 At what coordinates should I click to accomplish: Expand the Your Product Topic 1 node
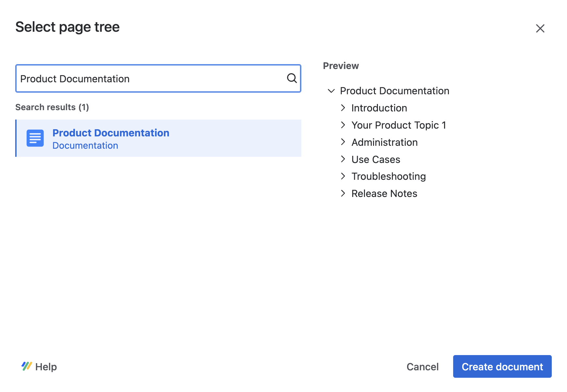click(344, 125)
